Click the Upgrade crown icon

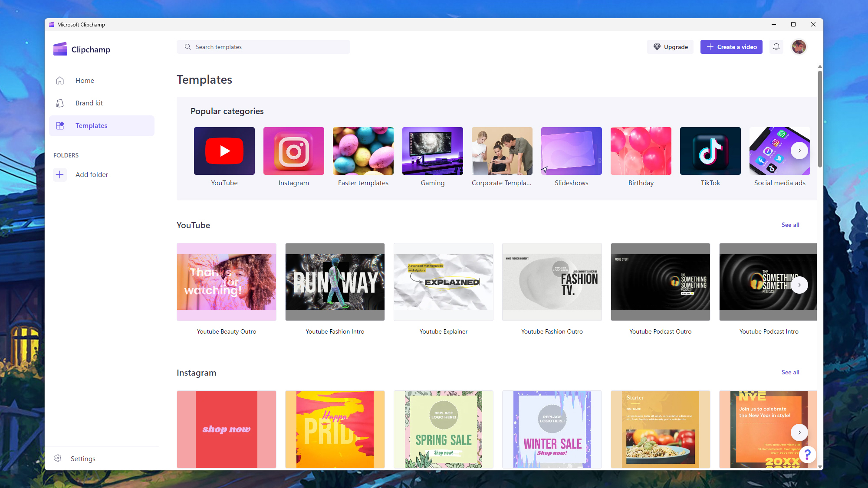point(656,46)
